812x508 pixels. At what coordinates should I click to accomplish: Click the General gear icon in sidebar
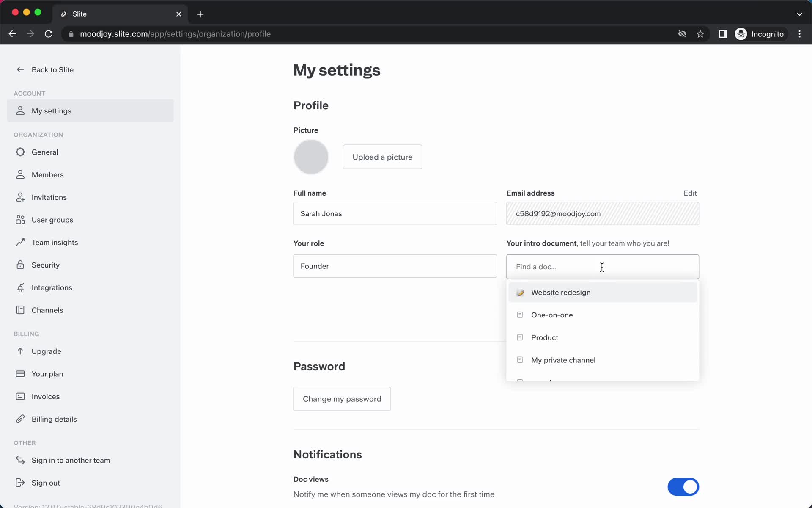[x=20, y=152]
